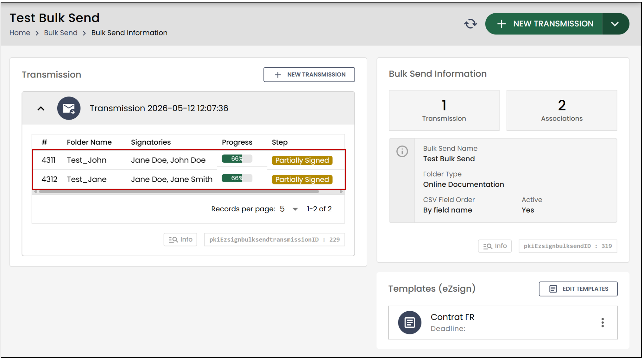Click the transmission envelope icon

69,108
